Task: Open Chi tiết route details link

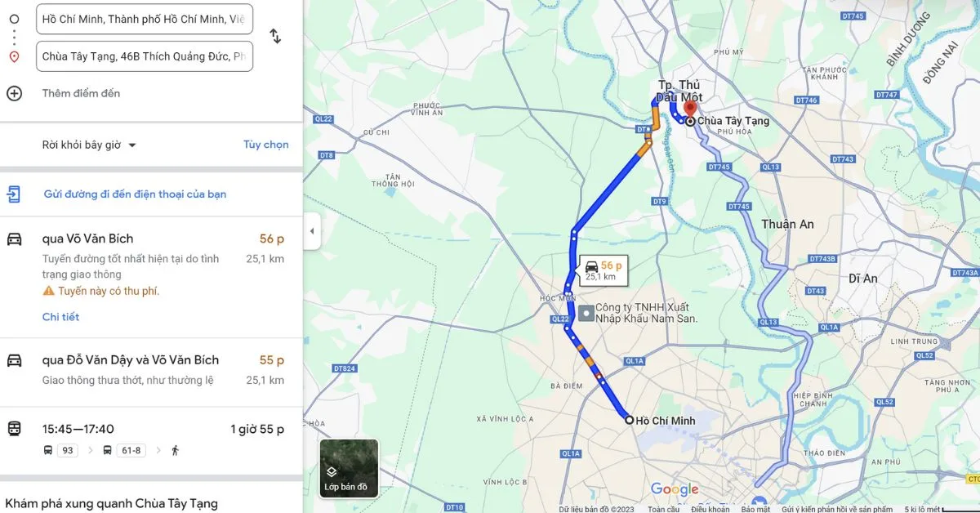Action: (x=60, y=317)
